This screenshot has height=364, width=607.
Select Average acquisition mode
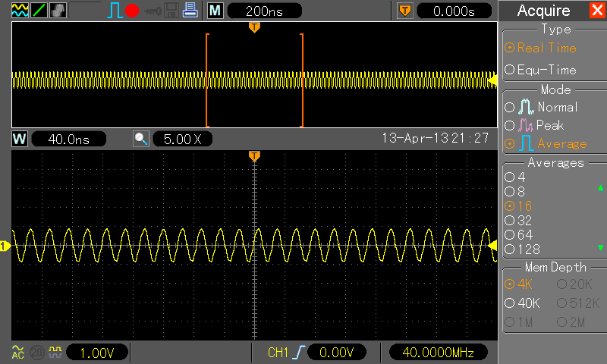coord(546,143)
